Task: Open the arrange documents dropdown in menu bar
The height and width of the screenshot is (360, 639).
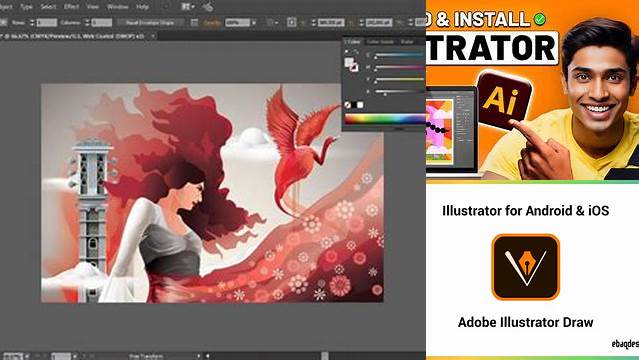Action: (x=187, y=7)
